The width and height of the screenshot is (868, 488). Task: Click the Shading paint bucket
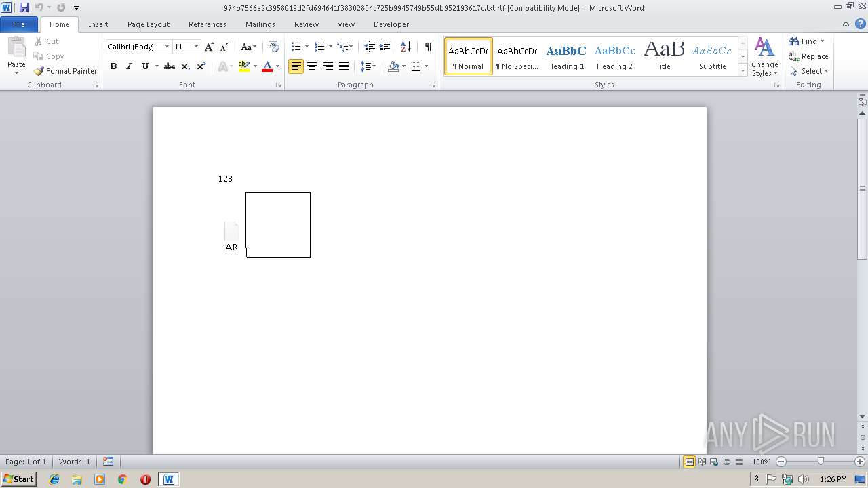pyautogui.click(x=393, y=66)
